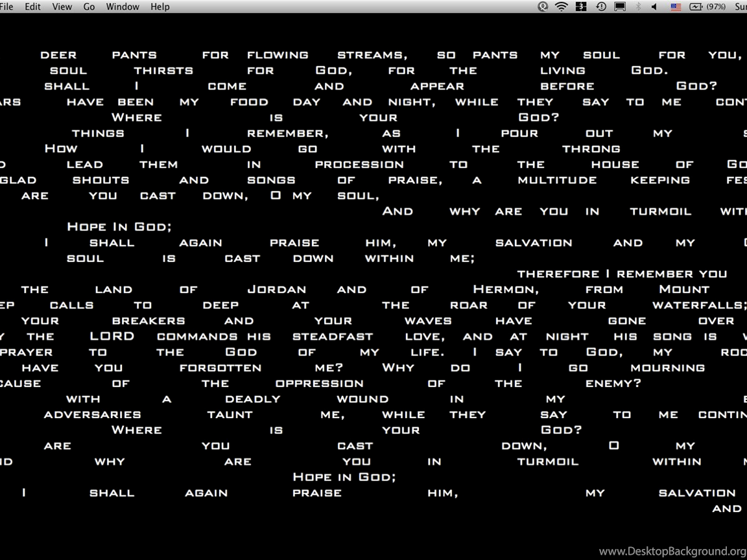Image resolution: width=747 pixels, height=560 pixels.
Task: Open the Wi-Fi status menu
Action: point(562,6)
